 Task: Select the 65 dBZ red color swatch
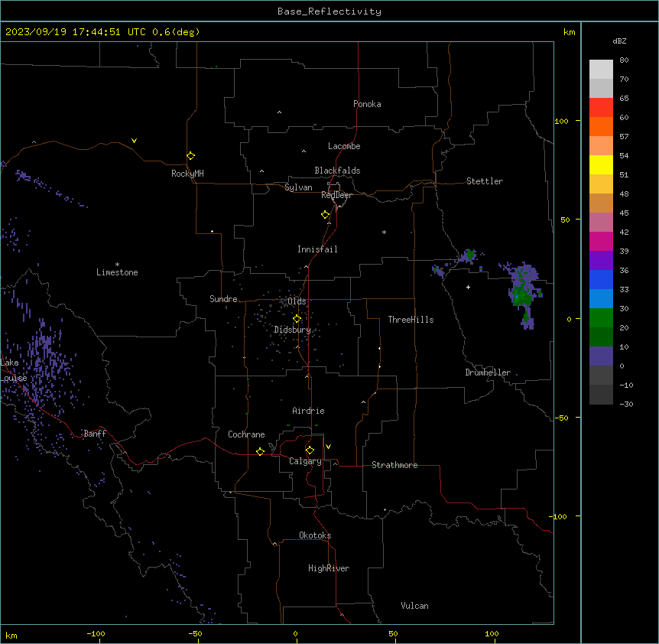601,108
